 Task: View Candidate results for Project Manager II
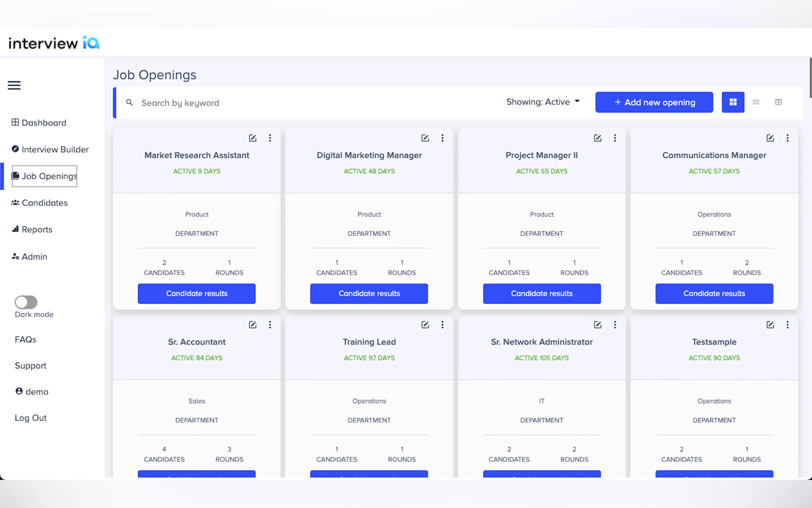tap(542, 293)
